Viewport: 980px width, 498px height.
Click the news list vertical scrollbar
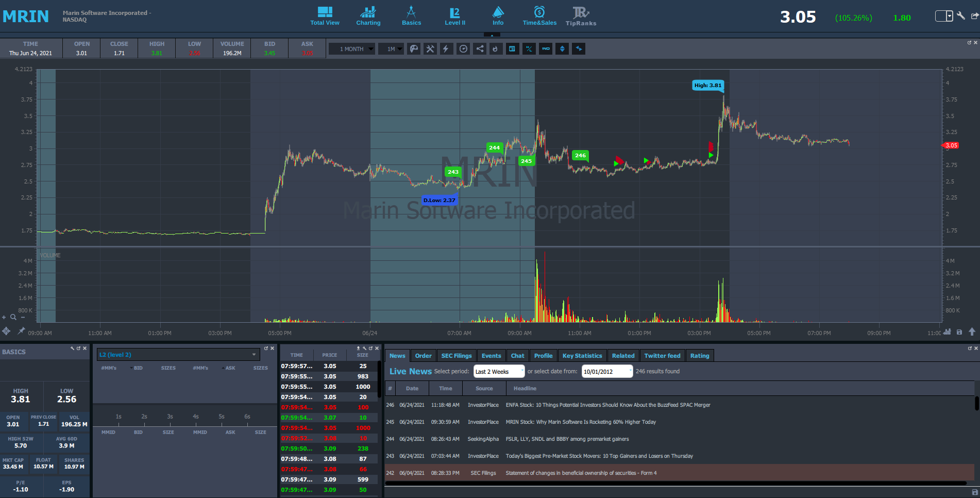click(977, 403)
